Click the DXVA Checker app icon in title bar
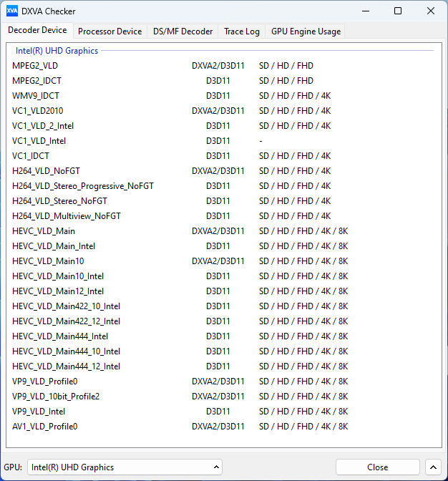448x481 pixels. [x=12, y=11]
